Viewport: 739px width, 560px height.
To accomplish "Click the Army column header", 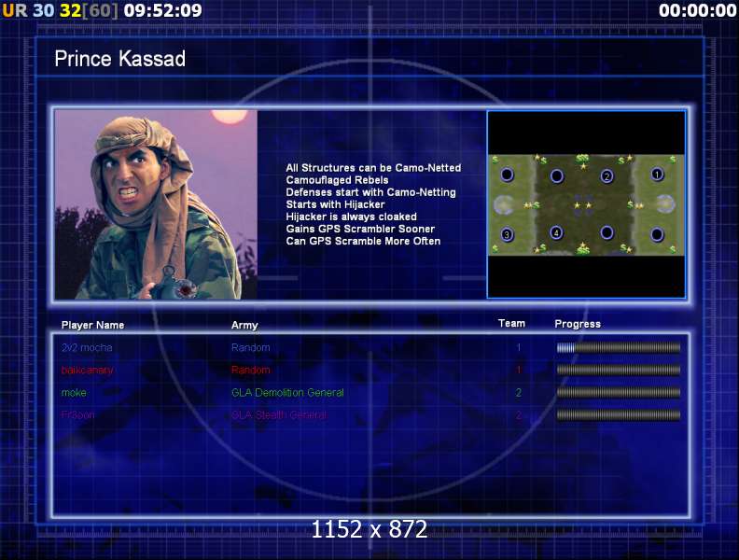I will [244, 325].
